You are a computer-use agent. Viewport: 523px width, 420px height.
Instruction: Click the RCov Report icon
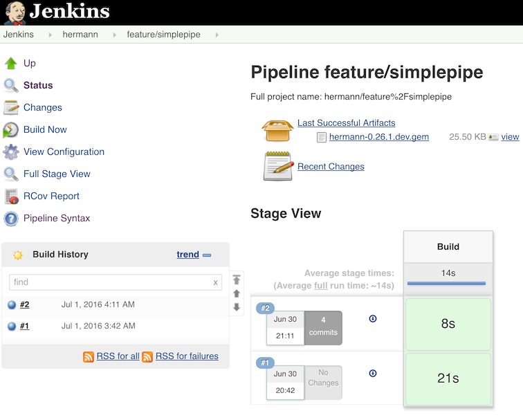coord(11,196)
